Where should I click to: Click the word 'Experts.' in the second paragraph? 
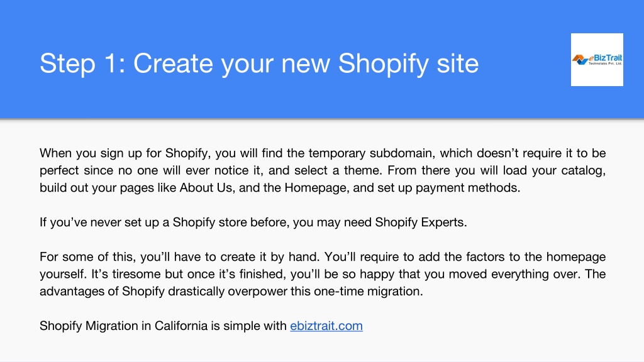coord(441,222)
